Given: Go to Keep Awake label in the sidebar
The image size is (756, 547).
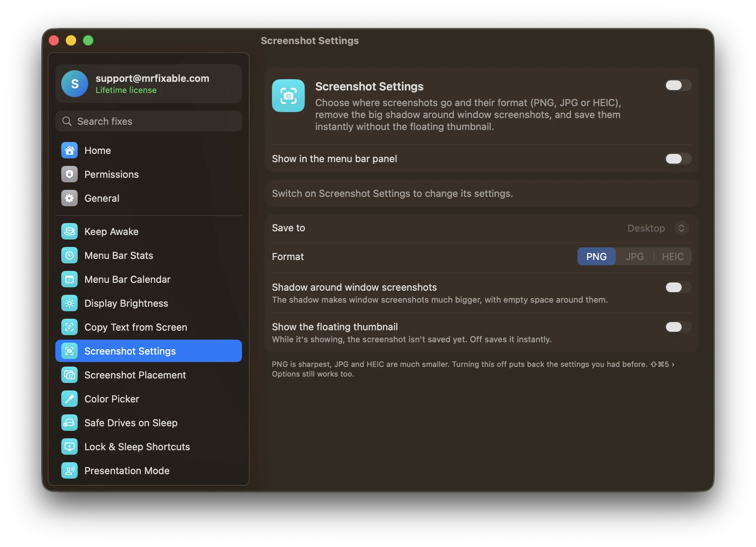Looking at the screenshot, I should click(111, 231).
